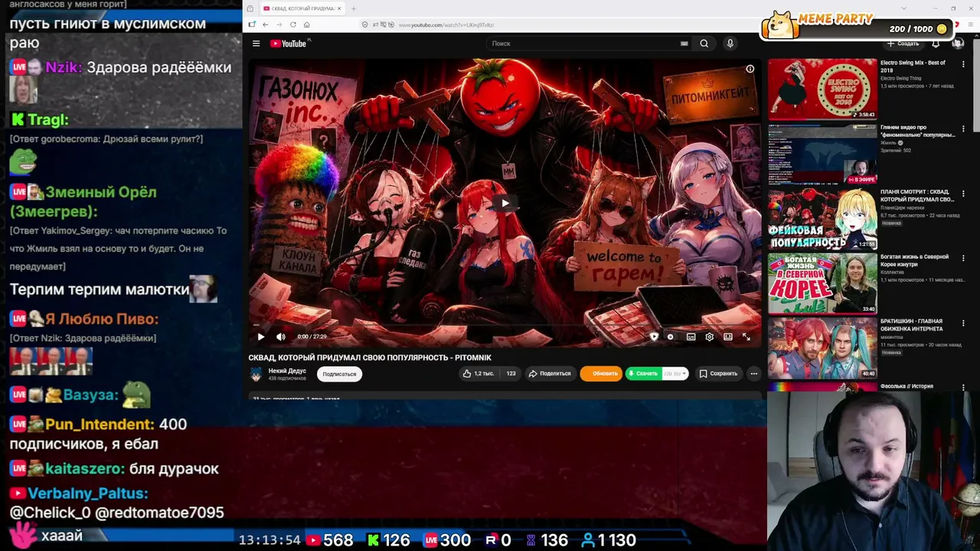980x551 pixels.
Task: Show the video info card icon
Action: 750,69
